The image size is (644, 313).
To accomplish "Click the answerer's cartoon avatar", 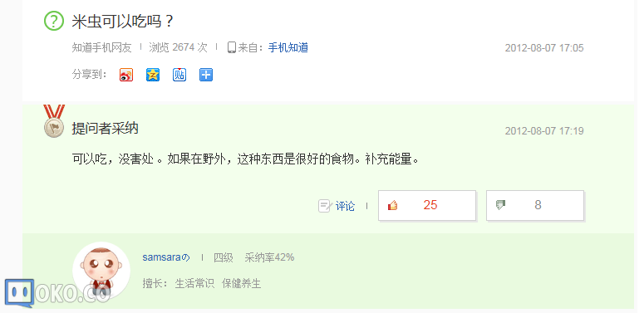I will point(101,271).
